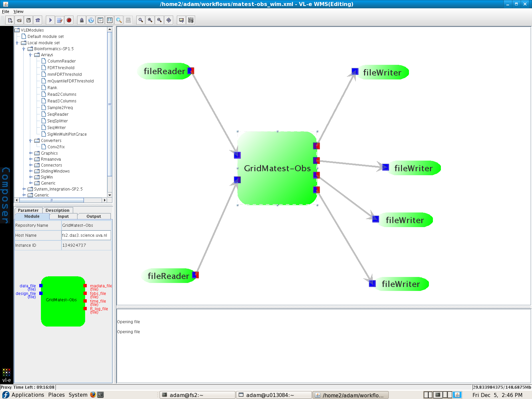Click the globe icon in the toolbar

(x=91, y=20)
